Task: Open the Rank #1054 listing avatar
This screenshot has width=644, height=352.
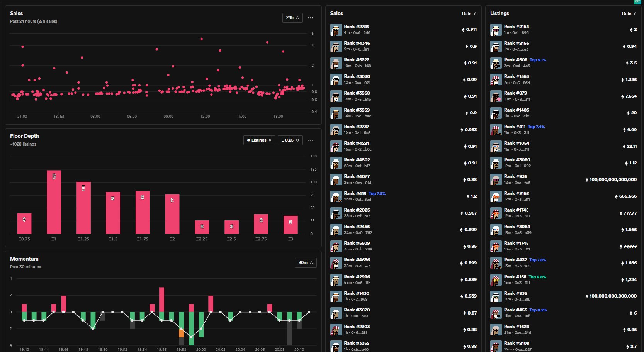Action: (496, 146)
